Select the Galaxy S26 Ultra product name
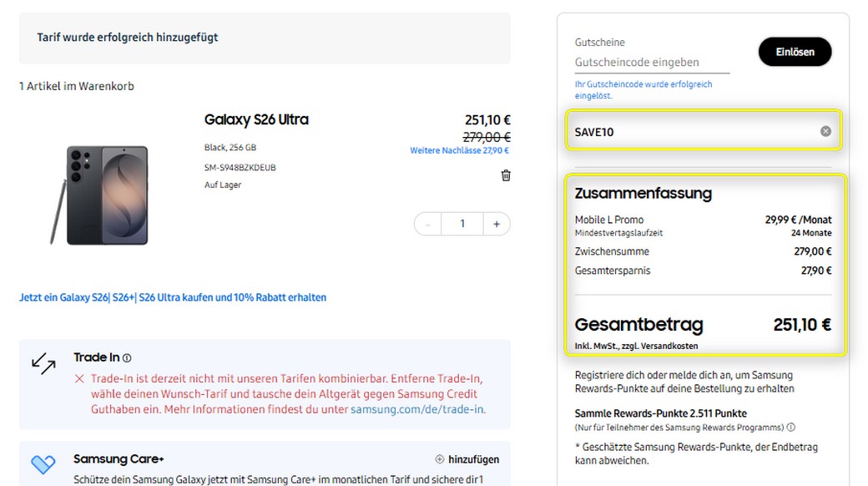Image resolution: width=868 pixels, height=486 pixels. 256,119
